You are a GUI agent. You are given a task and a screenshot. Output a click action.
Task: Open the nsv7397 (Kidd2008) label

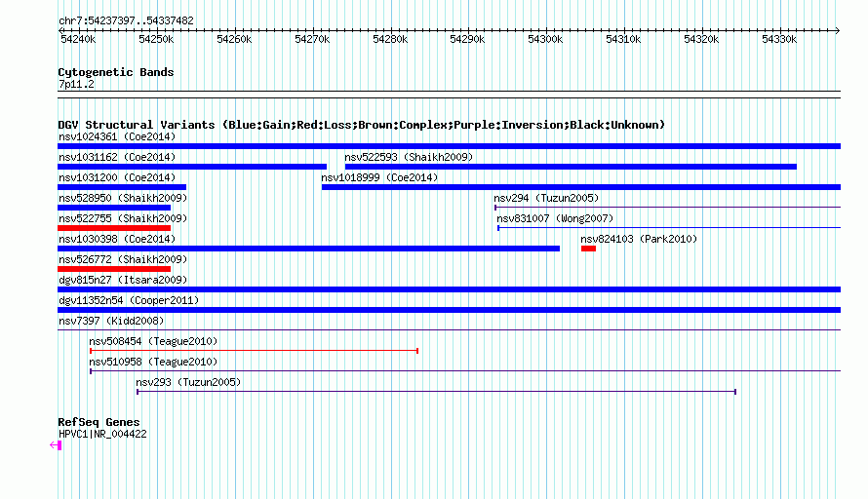point(111,321)
